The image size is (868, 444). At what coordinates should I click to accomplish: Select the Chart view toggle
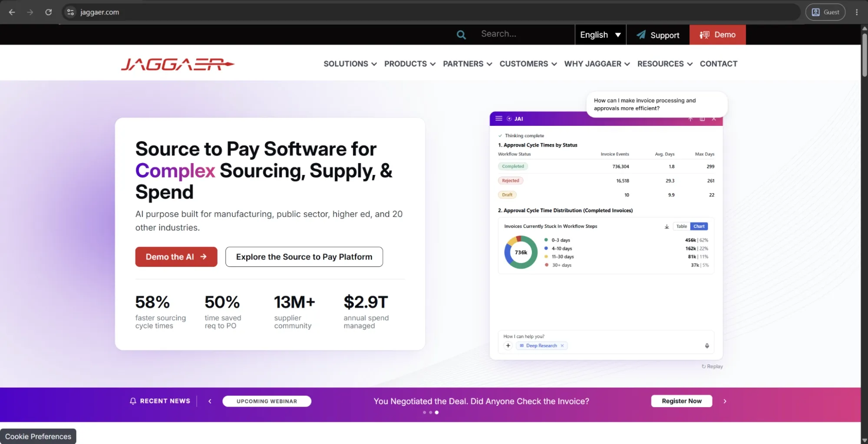click(x=699, y=227)
